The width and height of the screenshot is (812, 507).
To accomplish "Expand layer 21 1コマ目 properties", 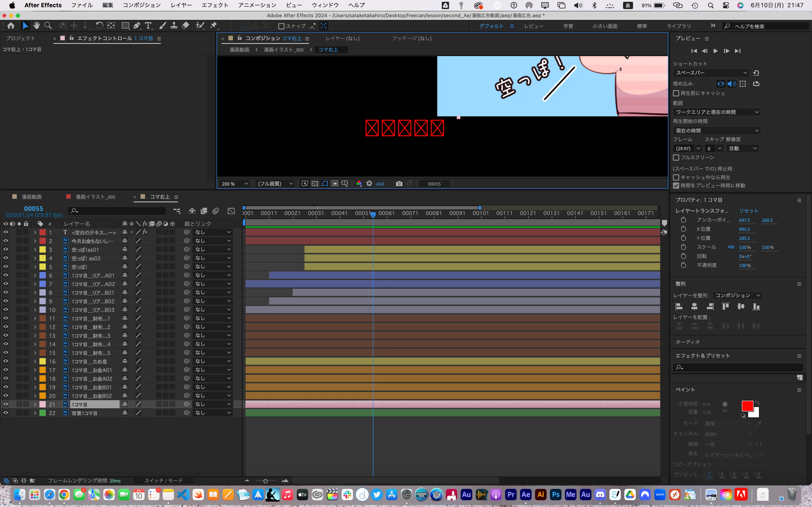I will coord(35,404).
